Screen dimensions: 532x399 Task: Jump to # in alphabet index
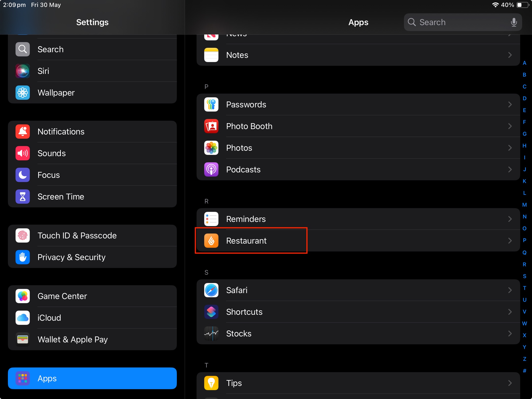point(525,371)
